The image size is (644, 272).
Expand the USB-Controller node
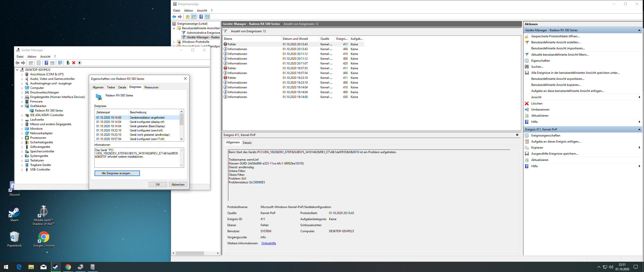22,169
